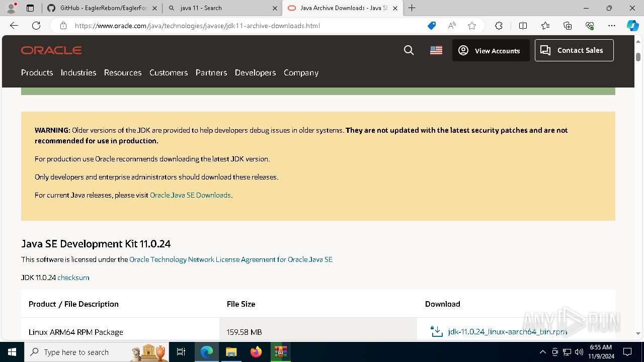Open Customers menu

point(169,72)
